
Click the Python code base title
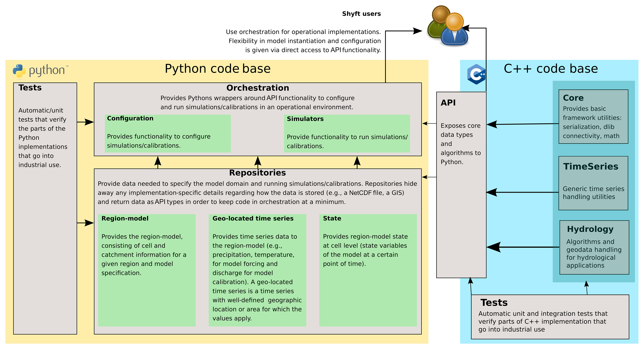click(x=217, y=69)
